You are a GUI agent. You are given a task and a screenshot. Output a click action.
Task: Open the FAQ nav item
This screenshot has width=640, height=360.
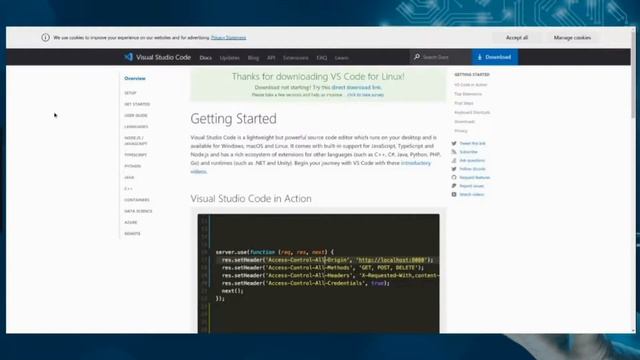point(322,58)
